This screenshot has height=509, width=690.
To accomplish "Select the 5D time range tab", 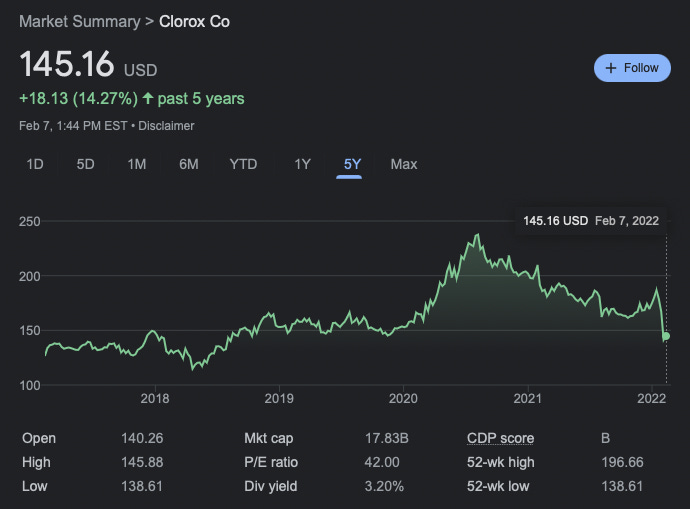I will pyautogui.click(x=85, y=164).
